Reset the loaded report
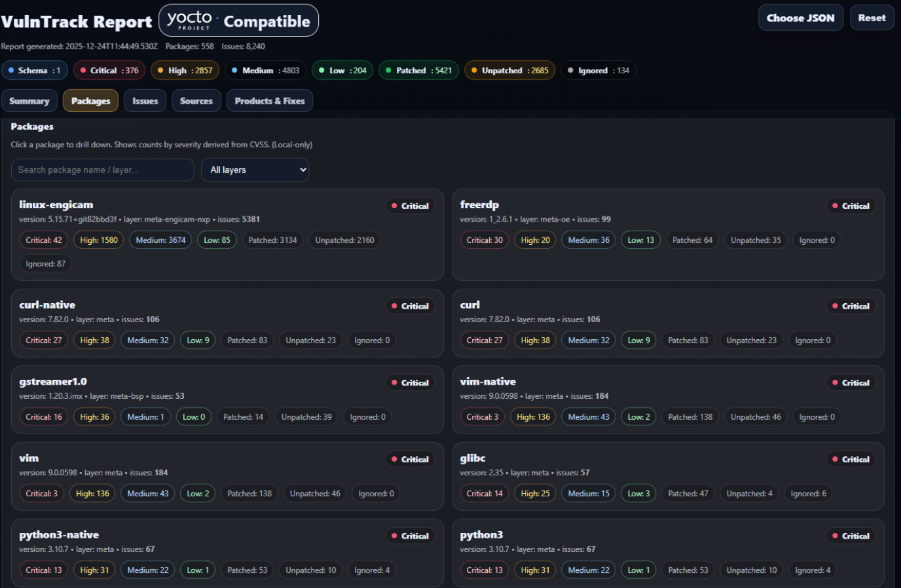901x588 pixels. tap(872, 18)
